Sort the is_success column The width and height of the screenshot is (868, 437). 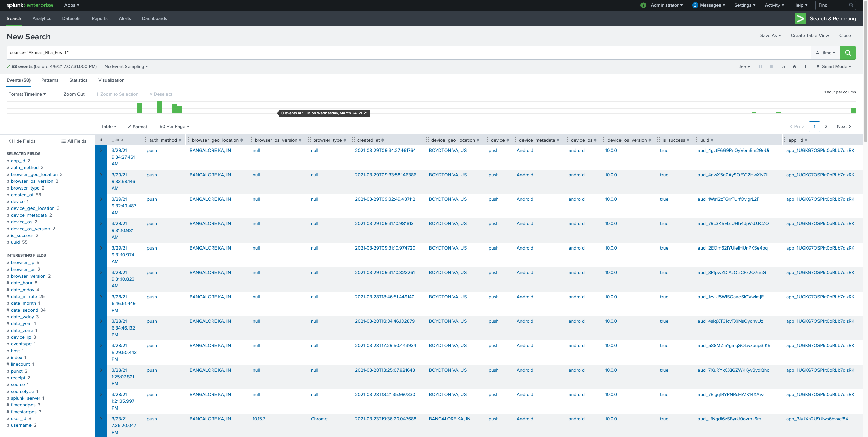[x=688, y=140]
